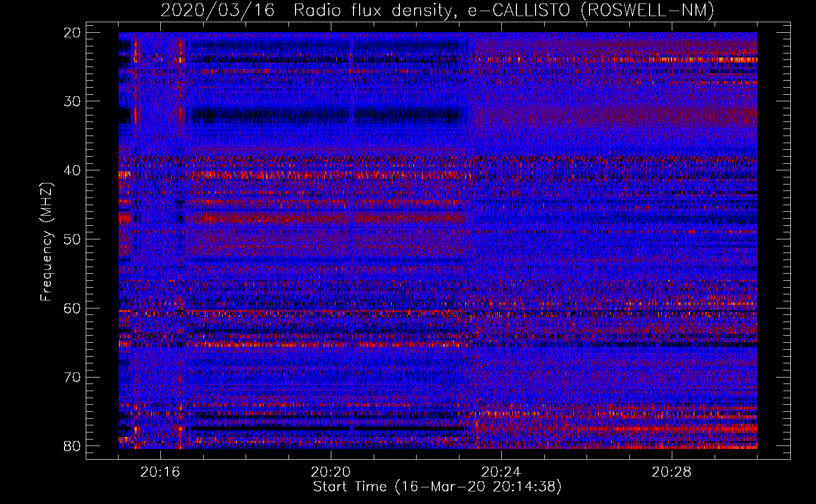Click the 20:24 time tick label
Viewport: 816px width, 504px height.
(x=501, y=472)
